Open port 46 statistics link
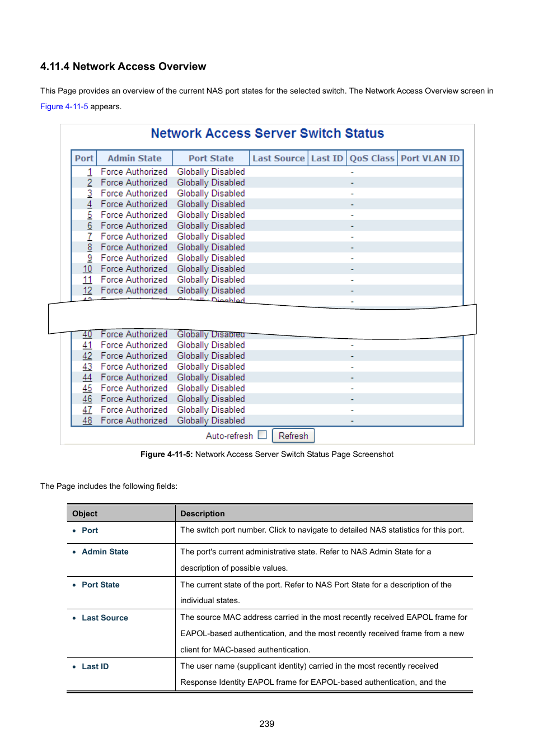Image resolution: width=534 pixels, height=756 pixels. (87, 399)
